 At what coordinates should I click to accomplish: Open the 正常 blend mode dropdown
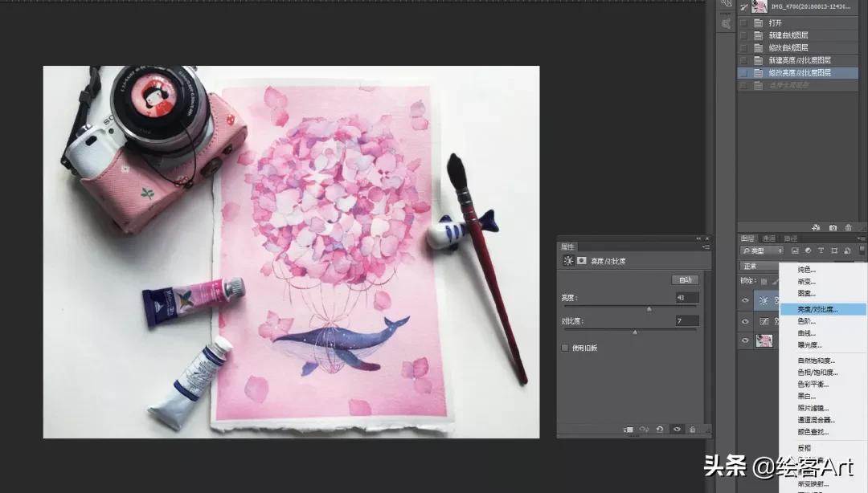point(759,266)
